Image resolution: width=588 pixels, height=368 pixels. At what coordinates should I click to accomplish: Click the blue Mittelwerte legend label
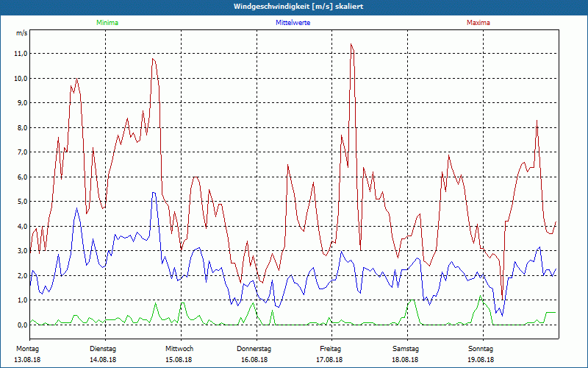[293, 23]
